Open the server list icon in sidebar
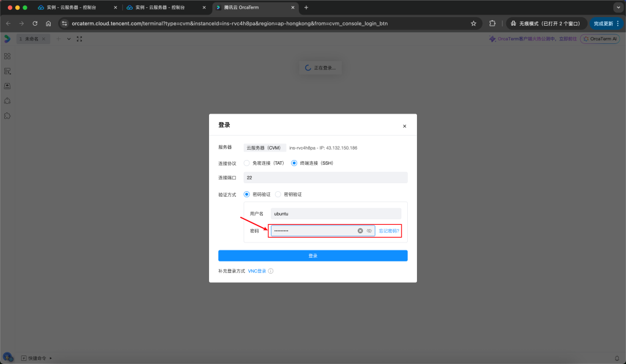The height and width of the screenshot is (364, 626). coord(7,71)
